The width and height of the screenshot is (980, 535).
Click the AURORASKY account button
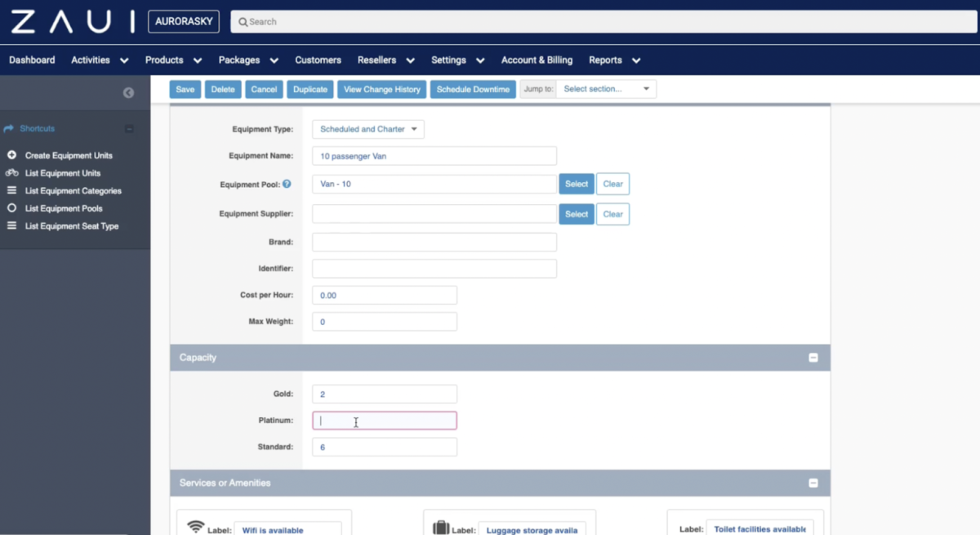184,22
